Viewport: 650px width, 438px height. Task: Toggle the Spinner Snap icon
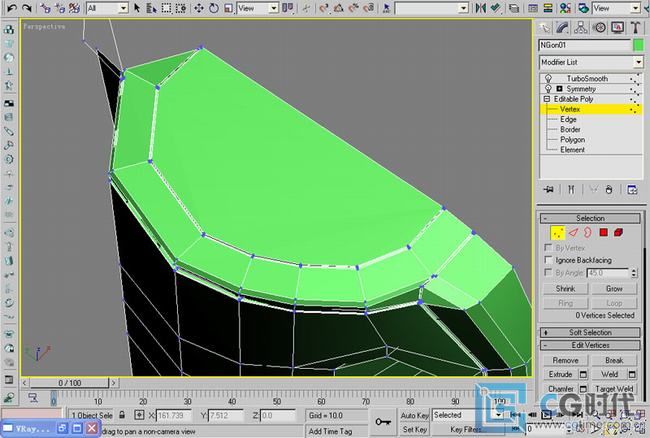[369, 8]
